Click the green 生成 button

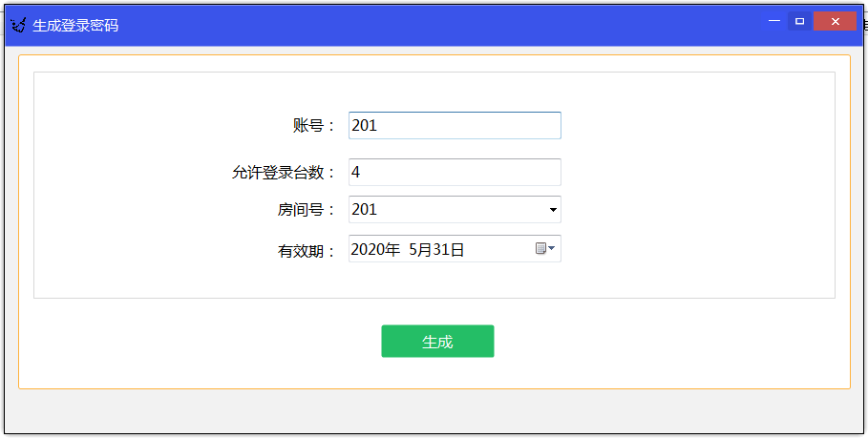click(437, 342)
